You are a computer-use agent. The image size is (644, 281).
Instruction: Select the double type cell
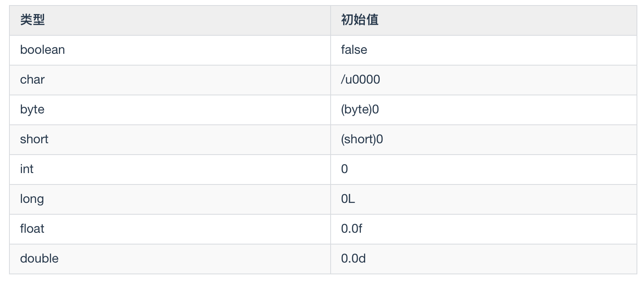pos(39,259)
